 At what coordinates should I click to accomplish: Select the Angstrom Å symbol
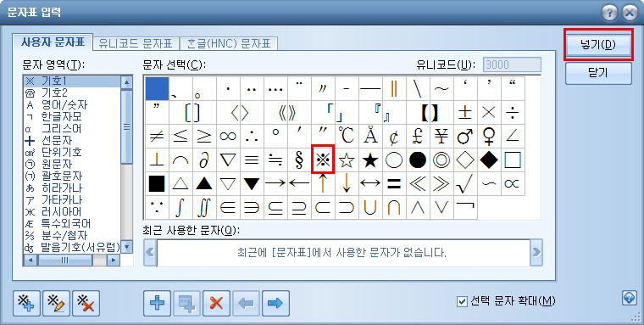point(370,136)
